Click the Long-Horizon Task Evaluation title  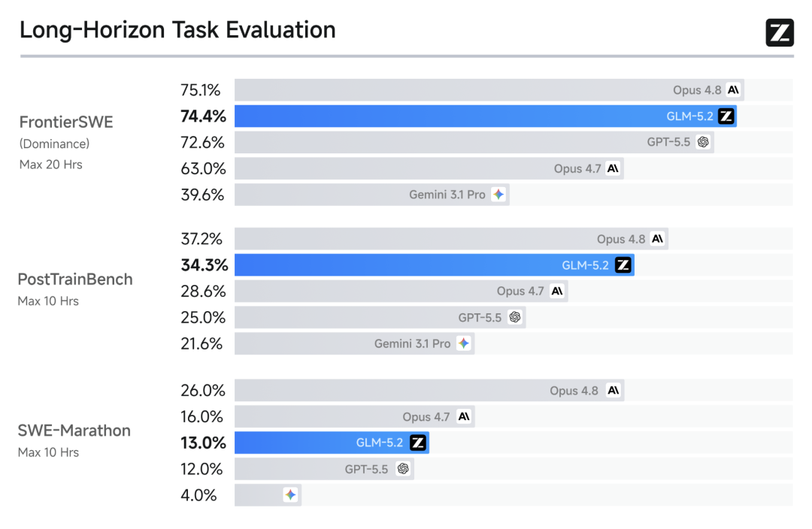[177, 30]
